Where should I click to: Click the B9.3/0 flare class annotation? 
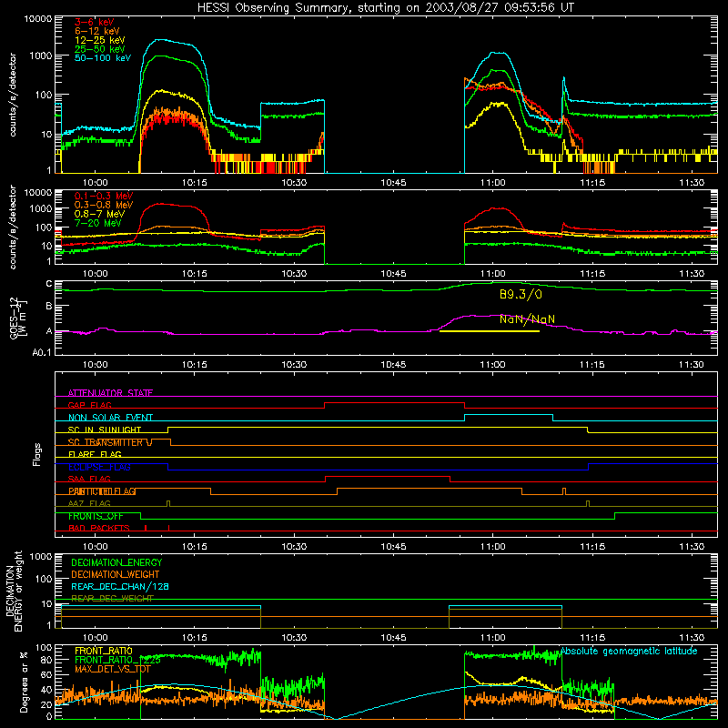tap(521, 294)
